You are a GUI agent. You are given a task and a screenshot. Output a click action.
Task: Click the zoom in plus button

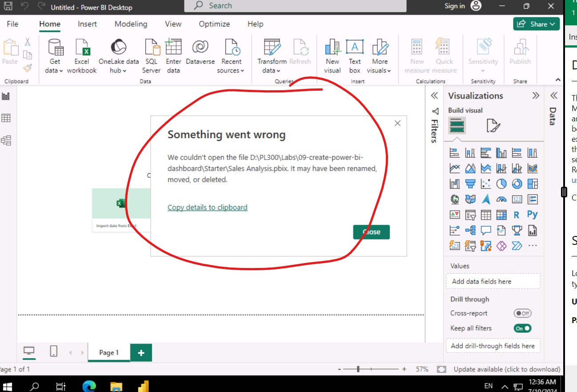(404, 369)
